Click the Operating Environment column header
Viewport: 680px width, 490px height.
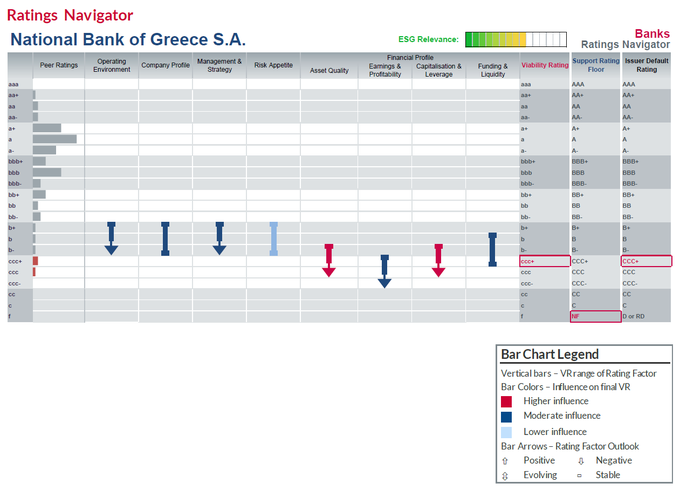(111, 65)
